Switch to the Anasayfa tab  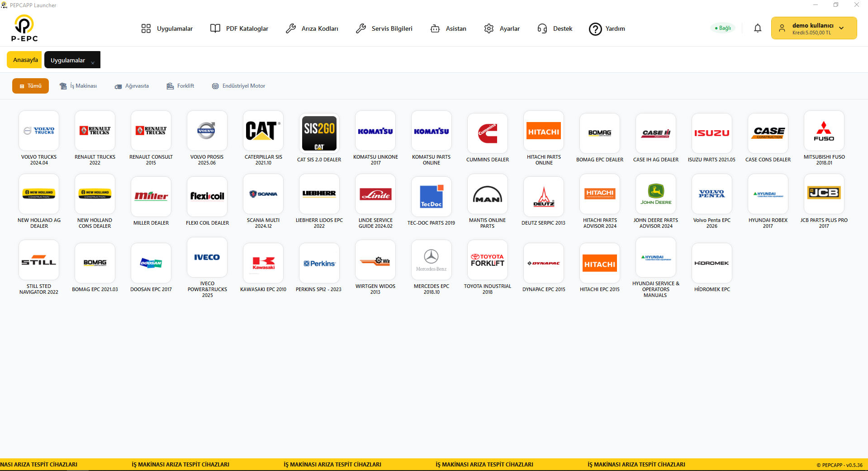click(24, 60)
